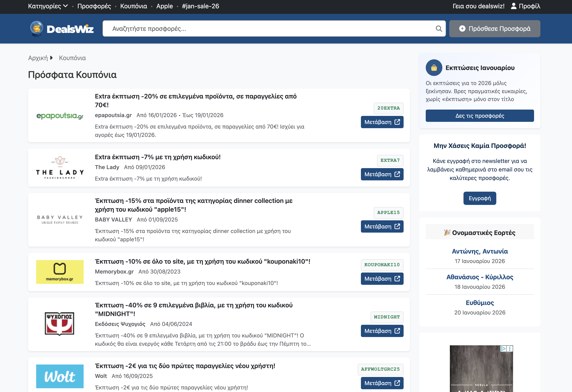
Task: Click the external link icon on epapoutsia Μετάβαση button
Action: (x=397, y=122)
